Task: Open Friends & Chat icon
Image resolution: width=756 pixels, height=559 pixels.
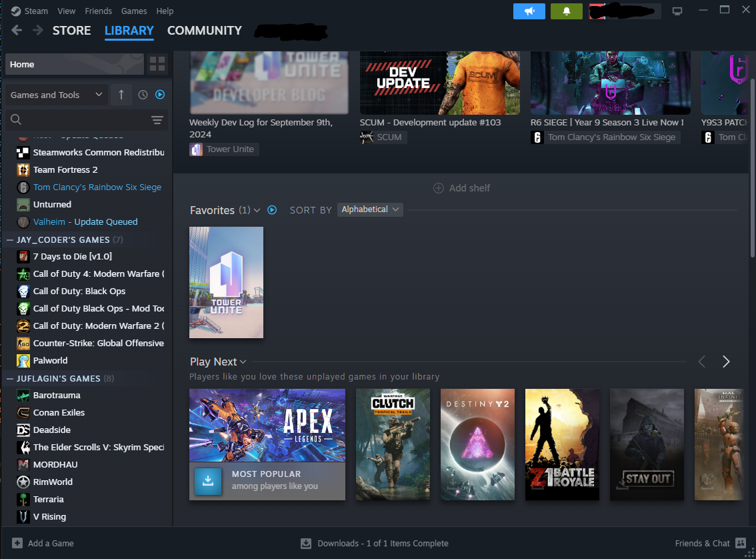Action: 741,543
